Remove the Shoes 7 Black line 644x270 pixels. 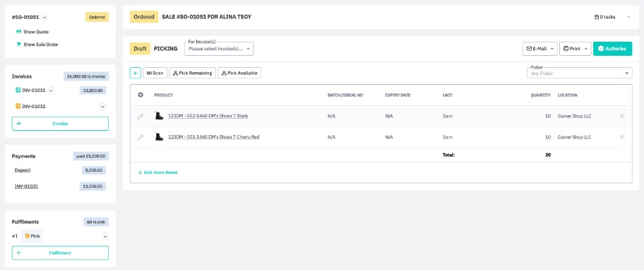point(622,116)
